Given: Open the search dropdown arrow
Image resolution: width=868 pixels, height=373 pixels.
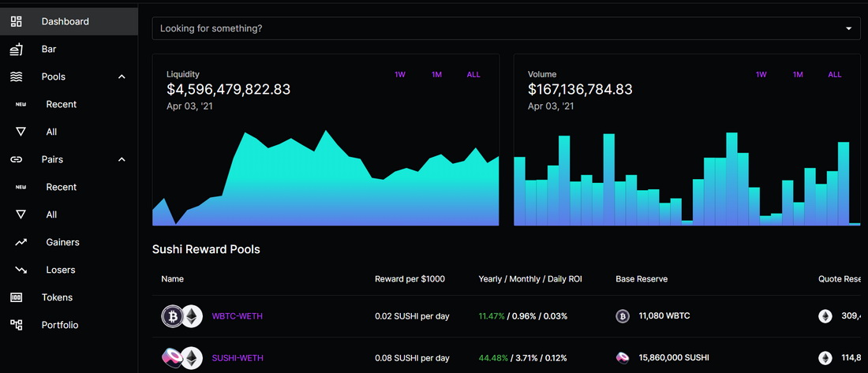Looking at the screenshot, I should coord(848,28).
